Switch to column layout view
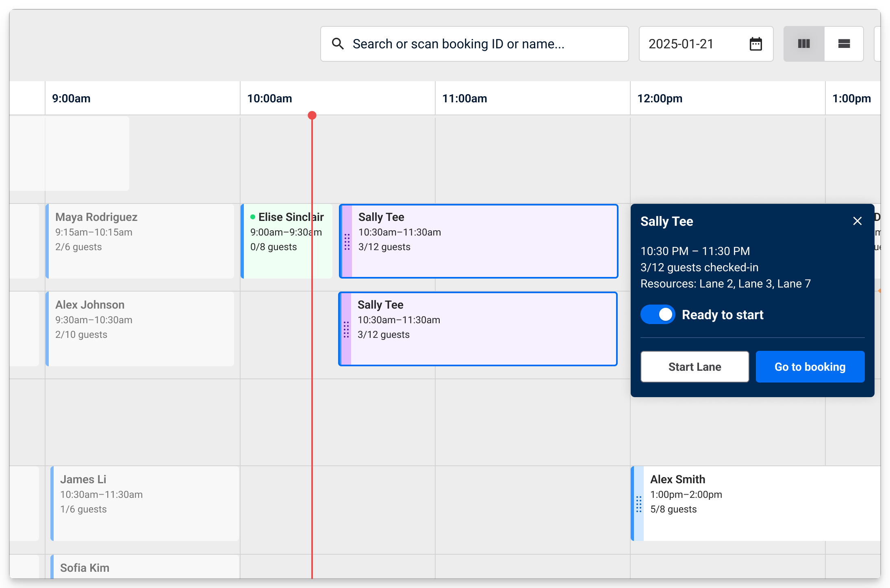This screenshot has width=890, height=588. pyautogui.click(x=803, y=44)
